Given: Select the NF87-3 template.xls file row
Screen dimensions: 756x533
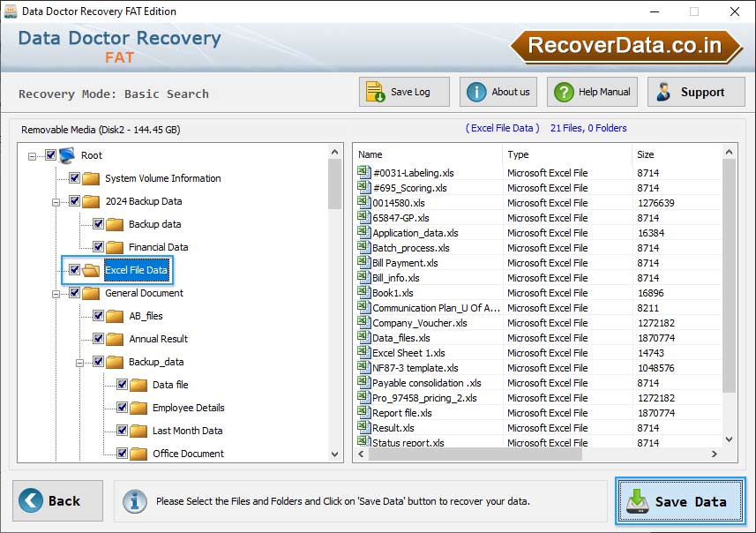Looking at the screenshot, I should coord(539,368).
